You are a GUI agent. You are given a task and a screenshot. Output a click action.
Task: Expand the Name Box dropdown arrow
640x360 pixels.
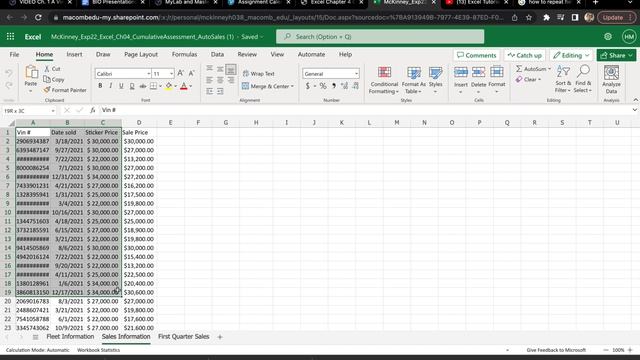pyautogui.click(x=53, y=111)
